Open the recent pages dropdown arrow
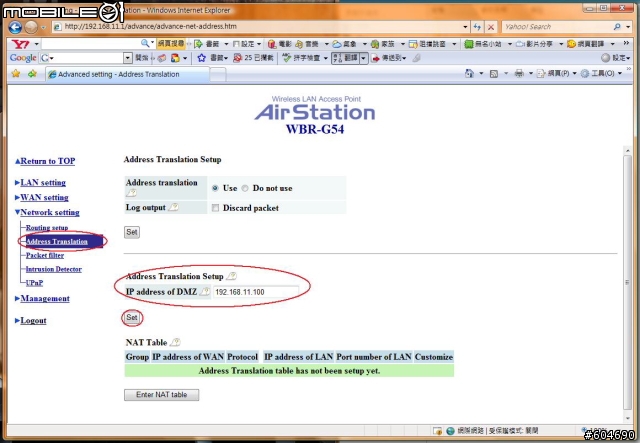640x443 pixels. click(43, 28)
